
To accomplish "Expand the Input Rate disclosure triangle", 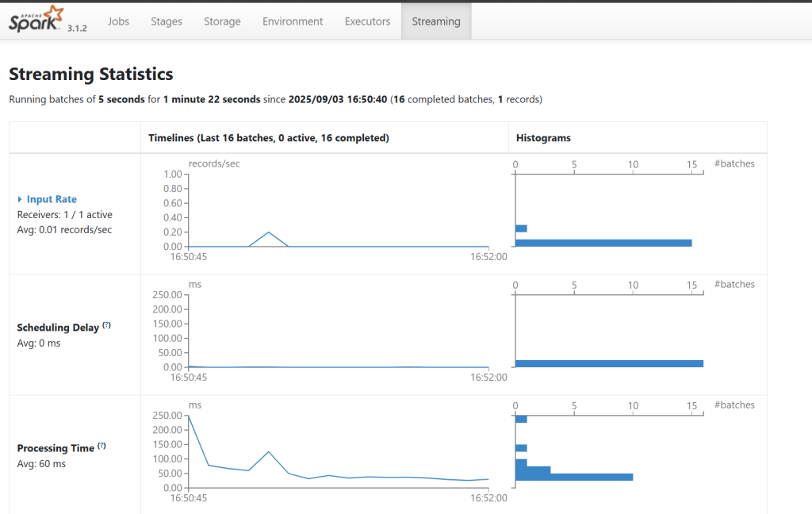I will click(20, 200).
